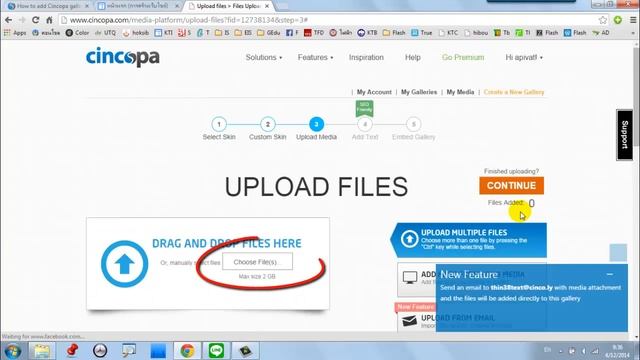Show hidden tray icons arrow

pyautogui.click(x=560, y=351)
